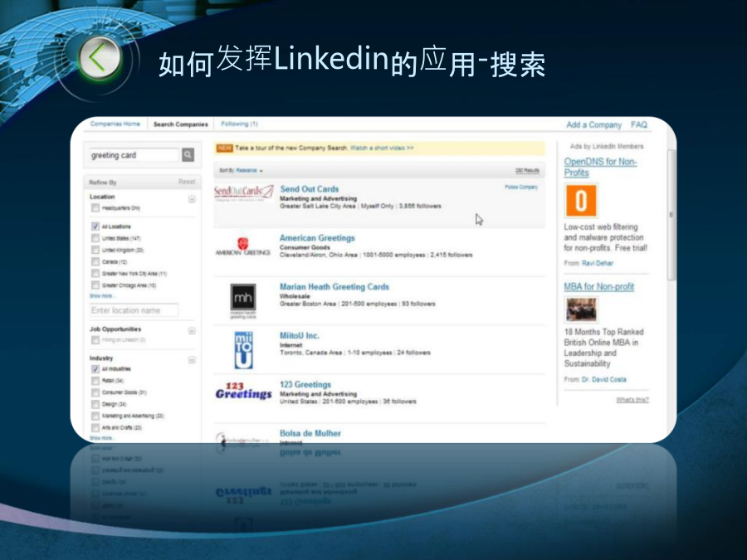The image size is (747, 560).
Task: Check Arts and Crafts industry filter
Action: click(95, 427)
